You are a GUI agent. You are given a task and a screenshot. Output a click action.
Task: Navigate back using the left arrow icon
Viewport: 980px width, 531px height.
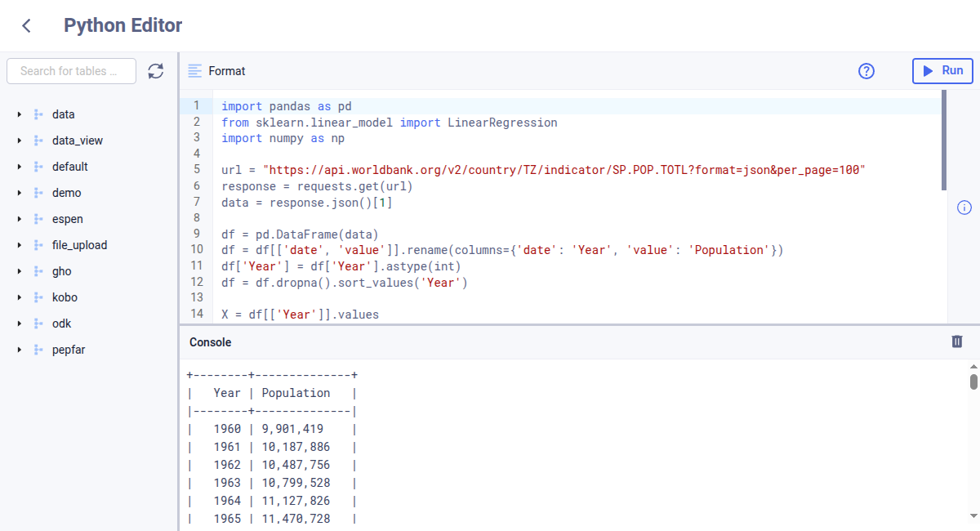tap(25, 25)
